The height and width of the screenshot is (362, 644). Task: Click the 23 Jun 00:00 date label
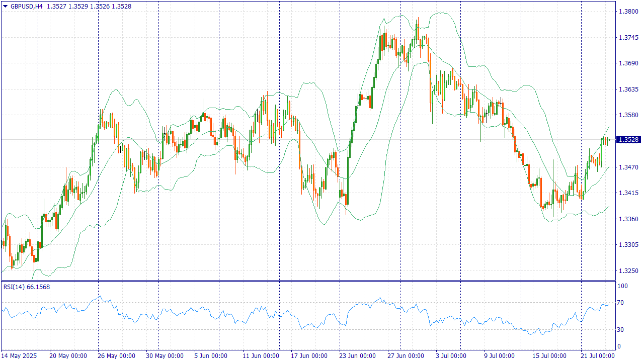click(357, 356)
